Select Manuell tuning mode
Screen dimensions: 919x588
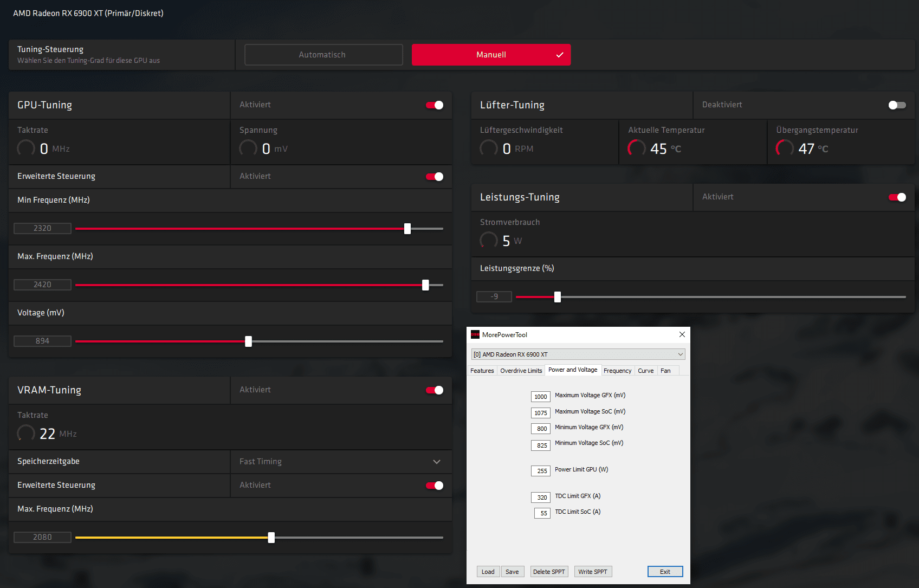[491, 55]
